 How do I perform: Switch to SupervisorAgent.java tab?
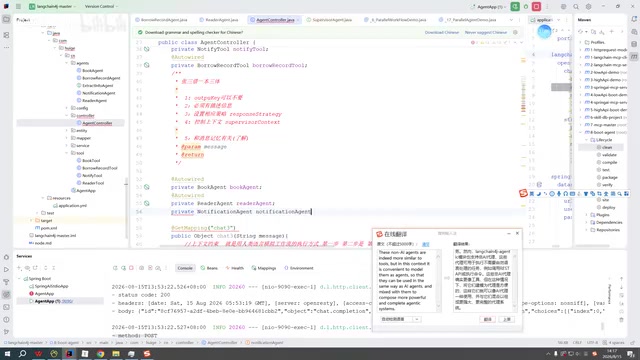pos(329,20)
